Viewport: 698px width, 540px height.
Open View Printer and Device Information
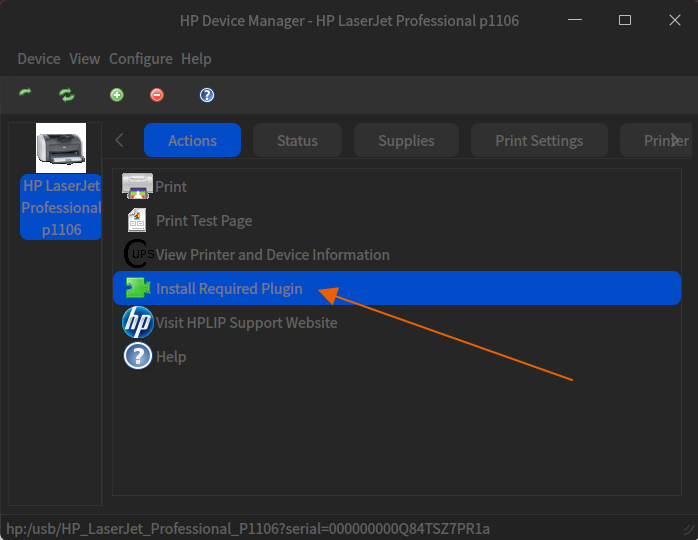point(397,254)
